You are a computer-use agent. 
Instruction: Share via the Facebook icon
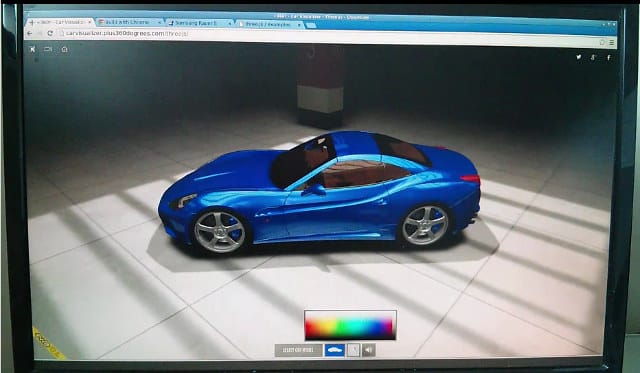coord(609,58)
